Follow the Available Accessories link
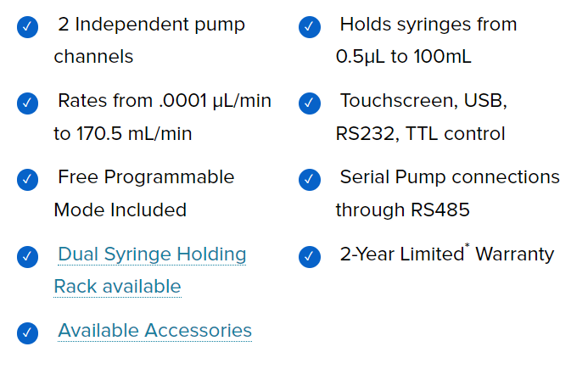The width and height of the screenshot is (588, 369). click(x=154, y=331)
